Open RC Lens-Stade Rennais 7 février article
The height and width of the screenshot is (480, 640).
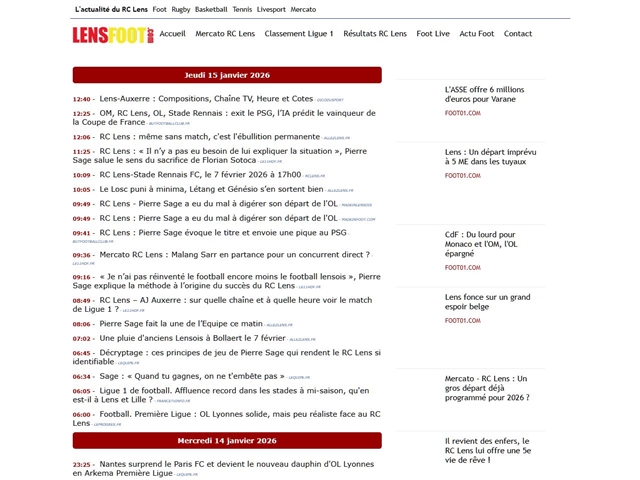point(200,175)
